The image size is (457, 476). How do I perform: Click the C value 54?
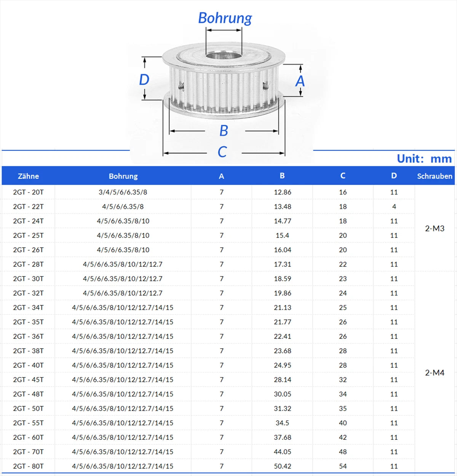coord(343,466)
